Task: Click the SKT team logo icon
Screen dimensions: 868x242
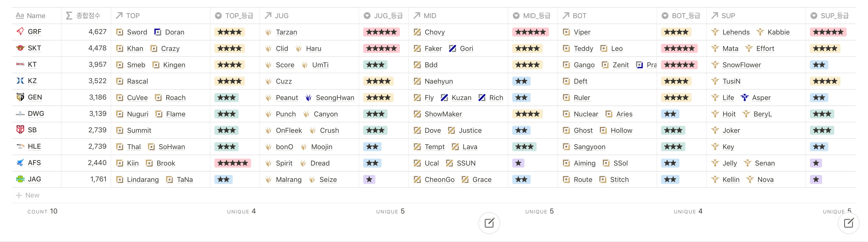Action: [x=20, y=48]
